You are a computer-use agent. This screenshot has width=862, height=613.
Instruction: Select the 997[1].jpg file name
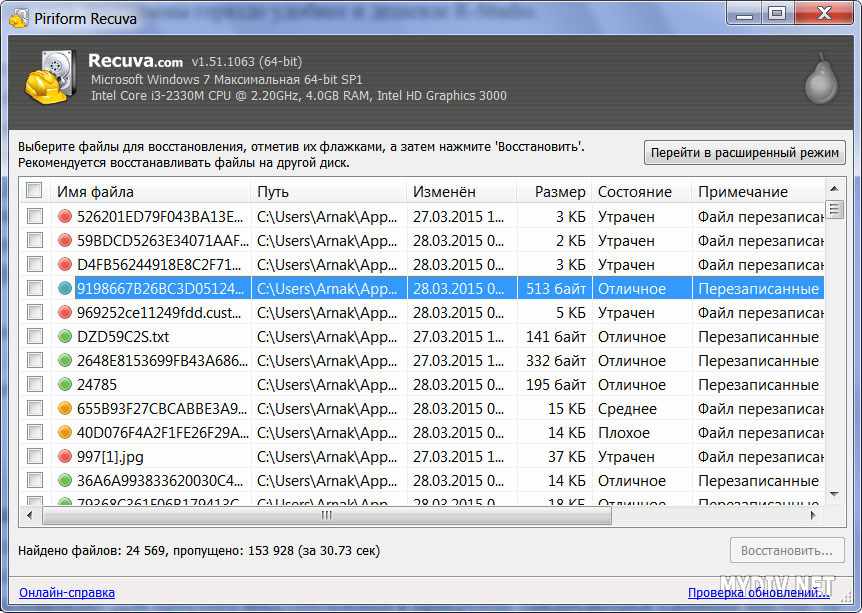click(x=110, y=456)
